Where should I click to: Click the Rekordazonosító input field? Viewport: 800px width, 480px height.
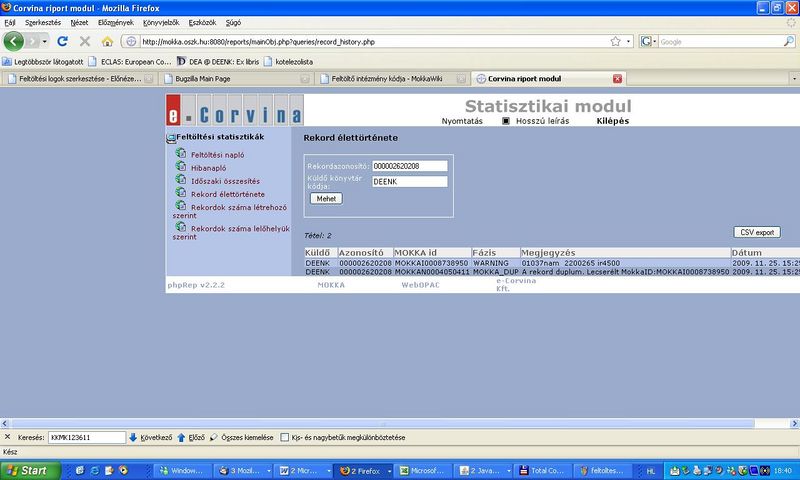coord(408,165)
